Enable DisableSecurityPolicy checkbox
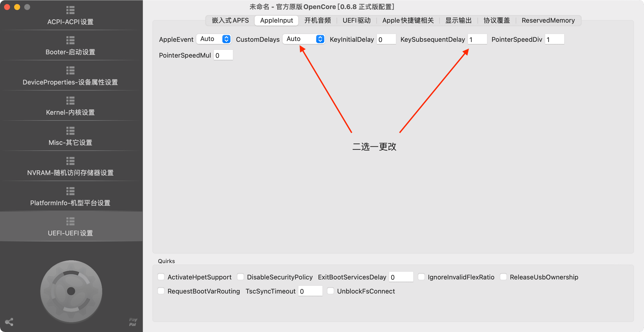 point(240,277)
